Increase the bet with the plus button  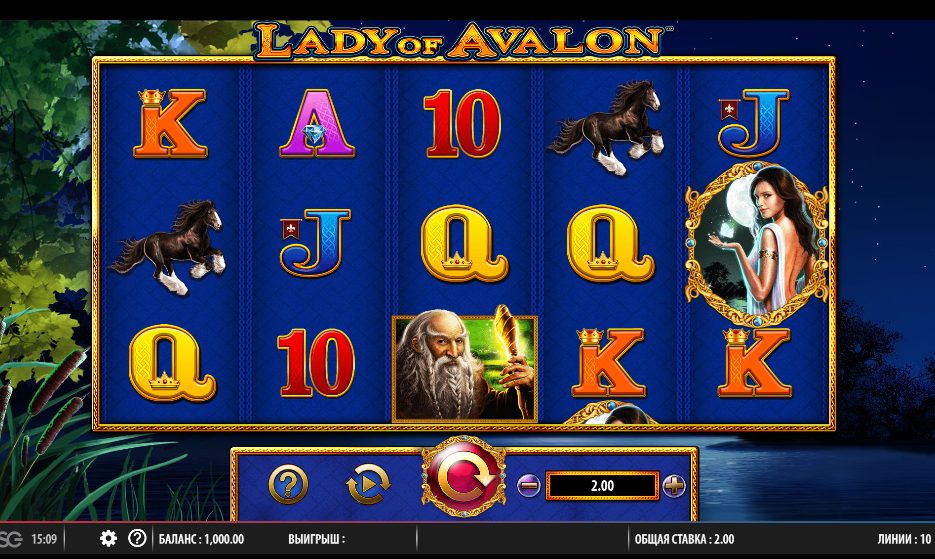[x=674, y=486]
